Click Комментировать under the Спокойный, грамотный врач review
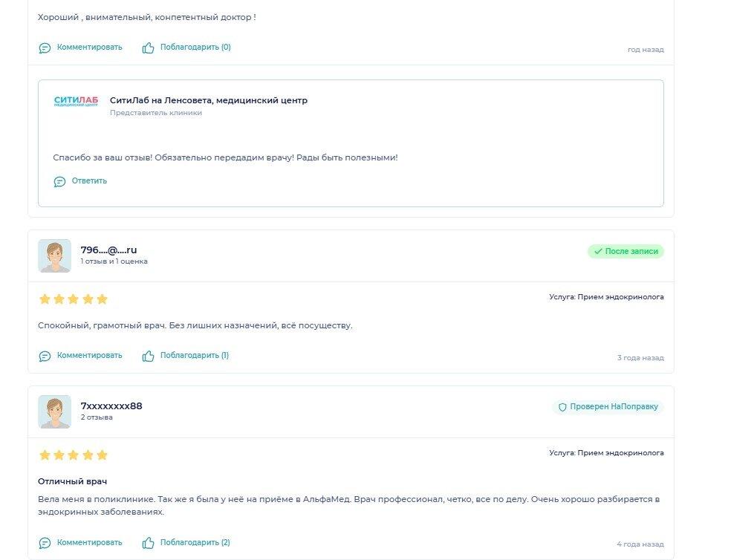Viewport: 731px width, 560px height. pos(89,355)
